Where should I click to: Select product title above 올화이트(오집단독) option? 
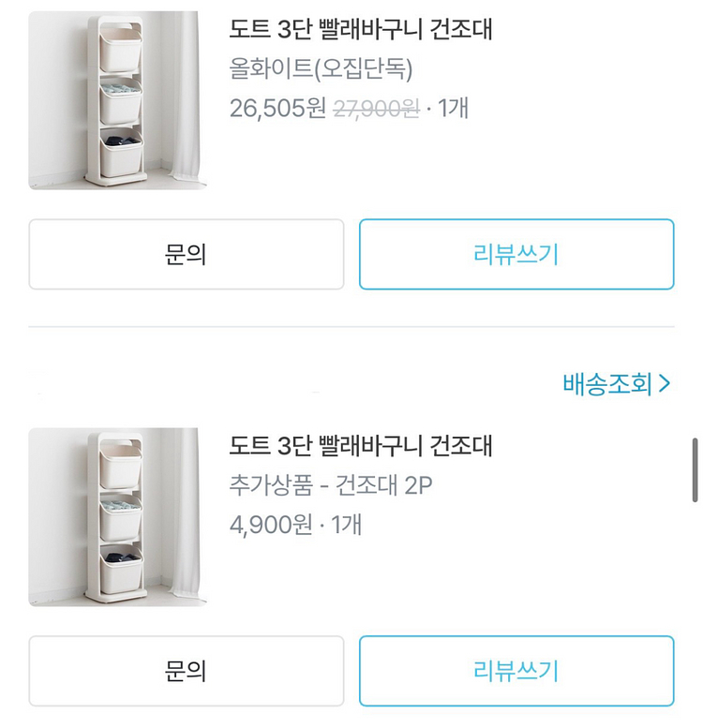tap(361, 29)
